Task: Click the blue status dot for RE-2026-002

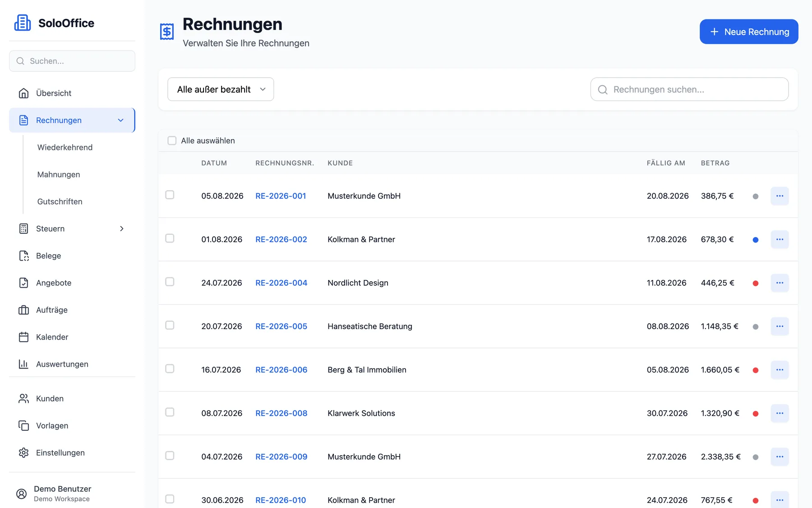Action: (756, 240)
